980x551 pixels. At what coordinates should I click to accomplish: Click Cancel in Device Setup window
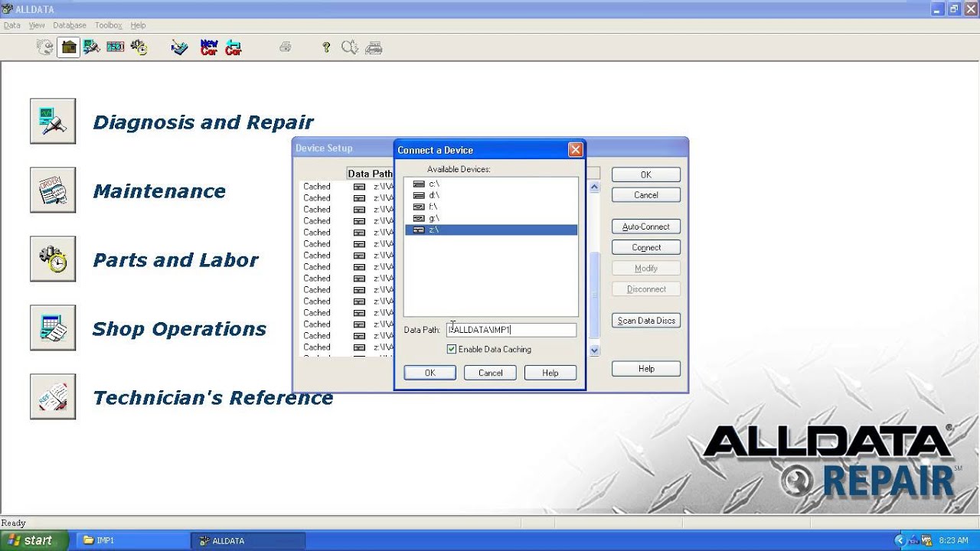(646, 195)
